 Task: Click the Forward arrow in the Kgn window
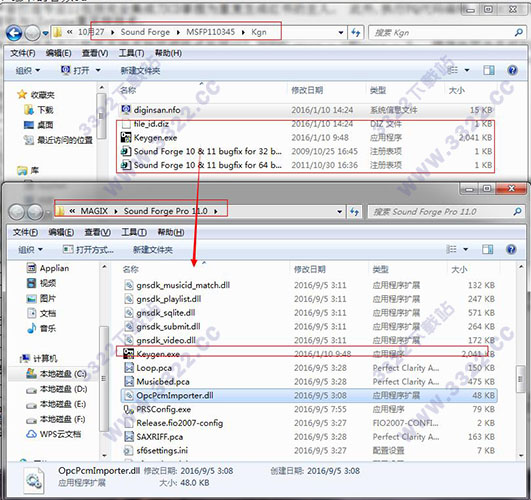pyautogui.click(x=33, y=33)
